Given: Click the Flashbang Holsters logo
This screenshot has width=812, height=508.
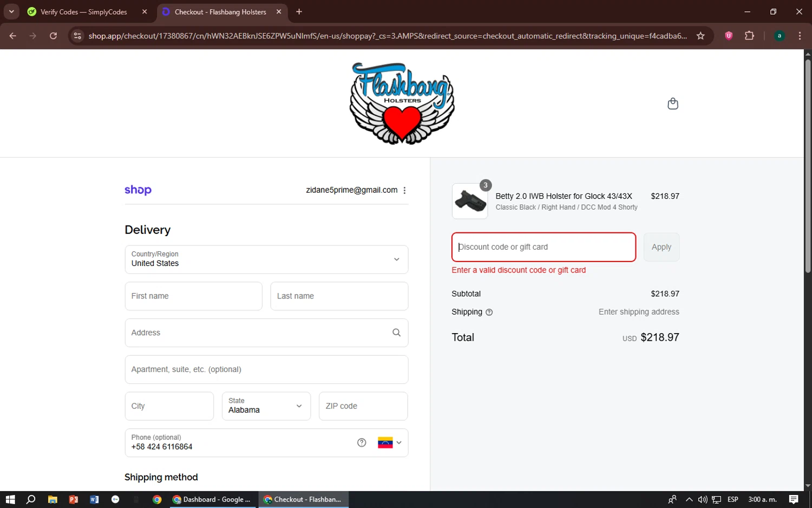Looking at the screenshot, I should 402,103.
